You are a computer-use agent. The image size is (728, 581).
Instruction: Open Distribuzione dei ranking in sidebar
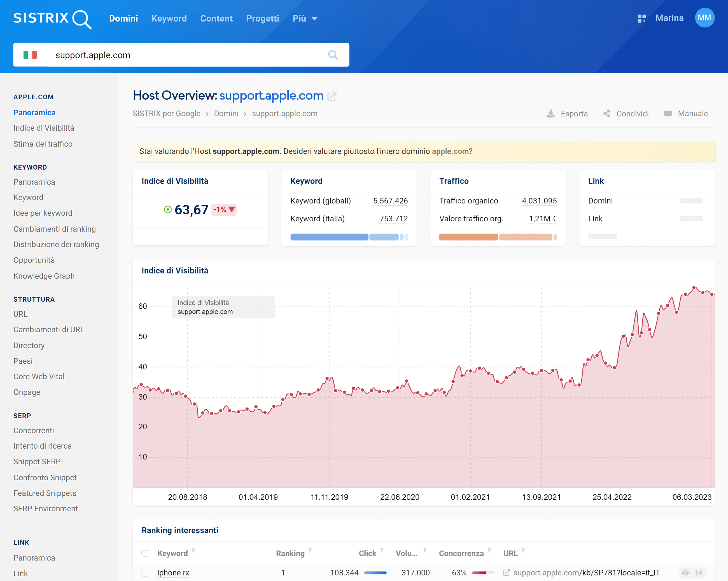(56, 244)
